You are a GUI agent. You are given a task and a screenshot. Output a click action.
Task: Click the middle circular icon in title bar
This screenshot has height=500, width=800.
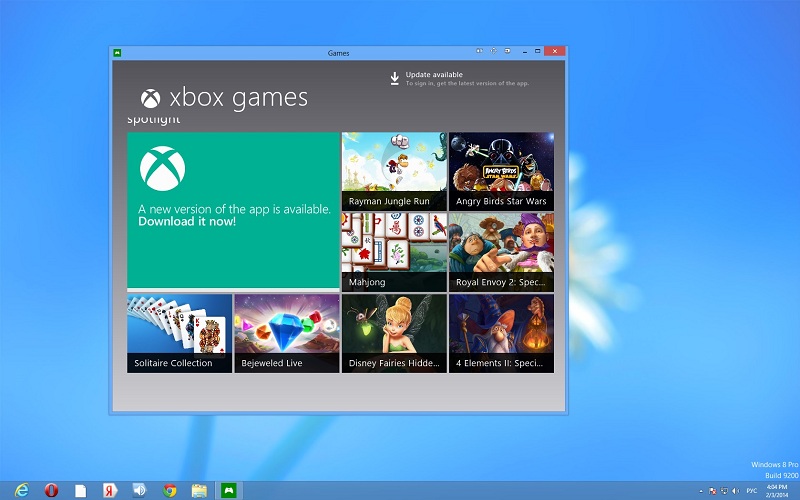(493, 51)
